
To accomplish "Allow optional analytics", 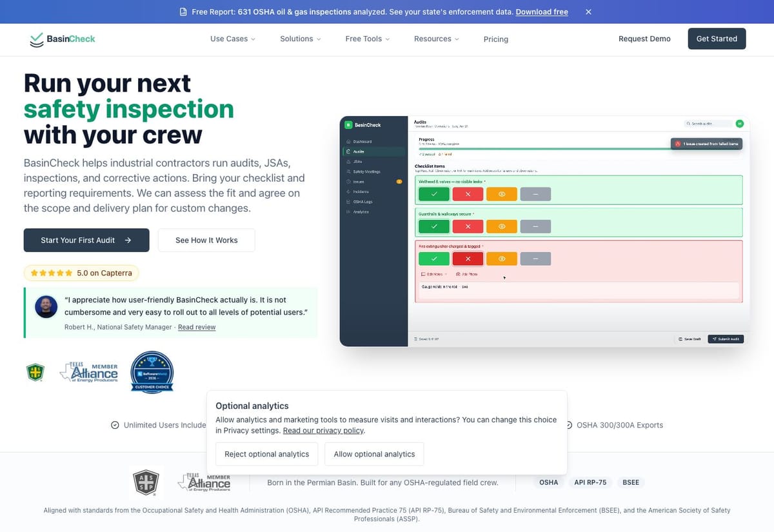I will coord(374,454).
